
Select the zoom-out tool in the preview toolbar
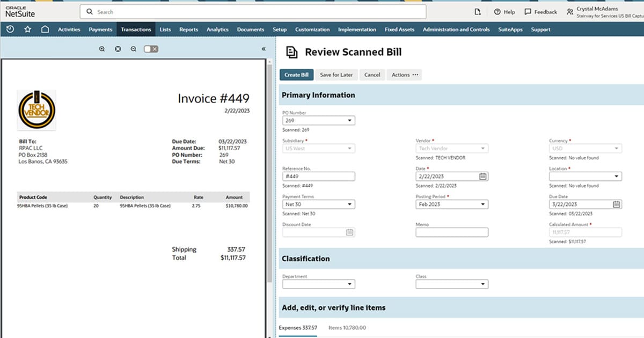coord(133,48)
